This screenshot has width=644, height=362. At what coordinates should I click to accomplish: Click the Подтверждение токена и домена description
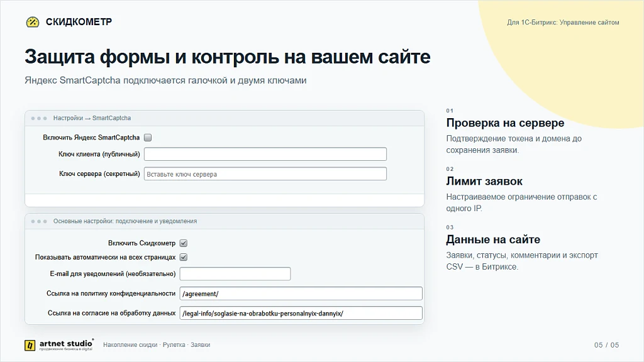(x=514, y=144)
